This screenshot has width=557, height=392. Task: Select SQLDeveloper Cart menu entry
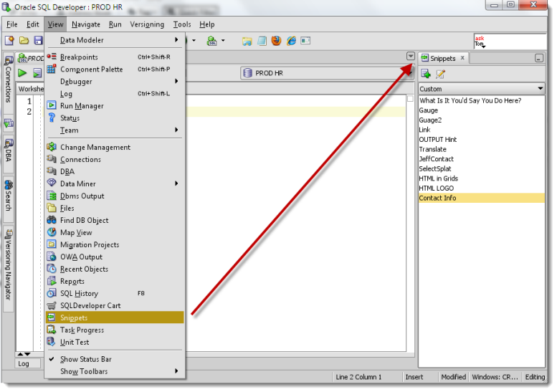coord(115,305)
